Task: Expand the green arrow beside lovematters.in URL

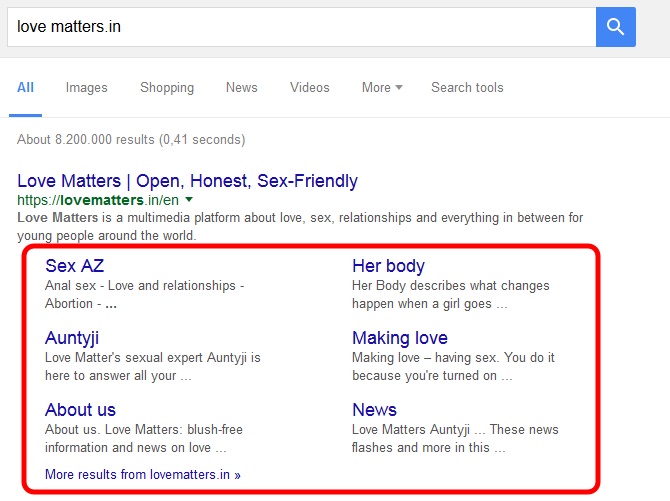Action: [189, 199]
